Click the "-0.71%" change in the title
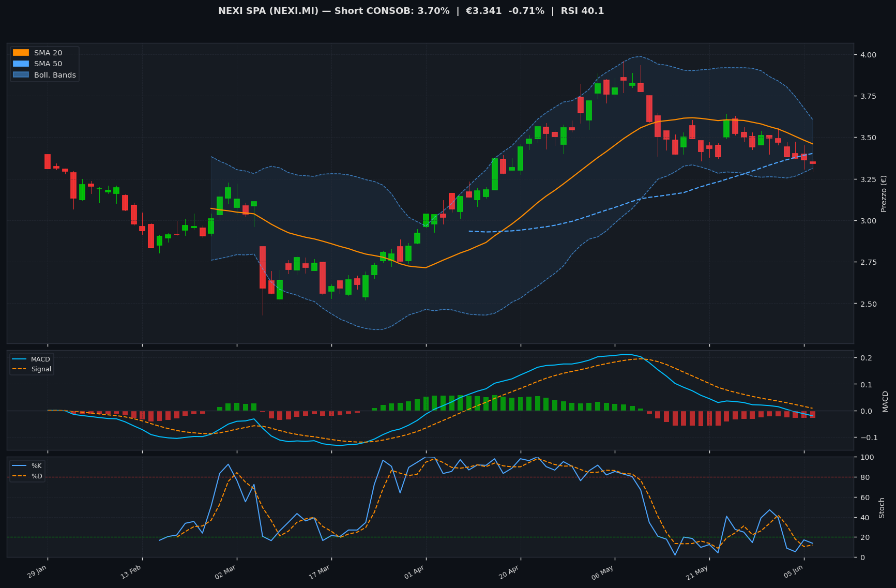Image resolution: width=896 pixels, height=588 pixels. 526,11
